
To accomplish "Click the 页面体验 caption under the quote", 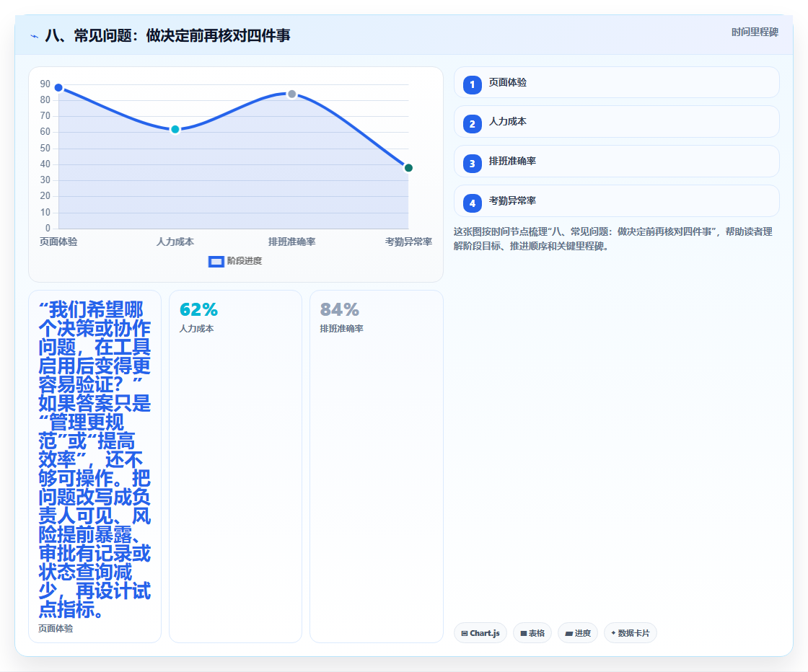I will [56, 629].
